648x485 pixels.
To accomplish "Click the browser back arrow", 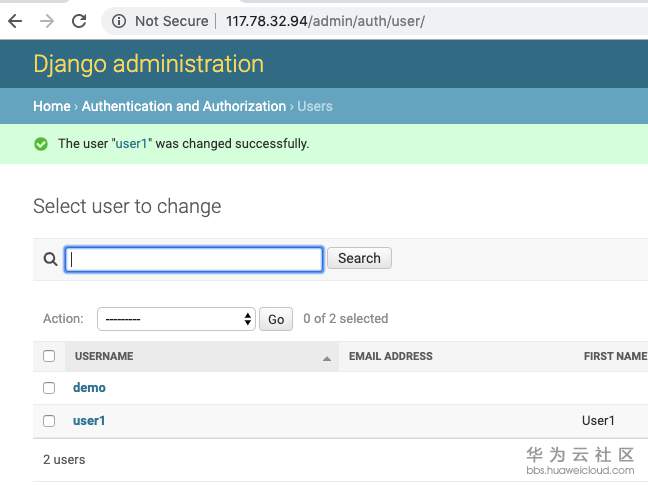I will pyautogui.click(x=15, y=21).
